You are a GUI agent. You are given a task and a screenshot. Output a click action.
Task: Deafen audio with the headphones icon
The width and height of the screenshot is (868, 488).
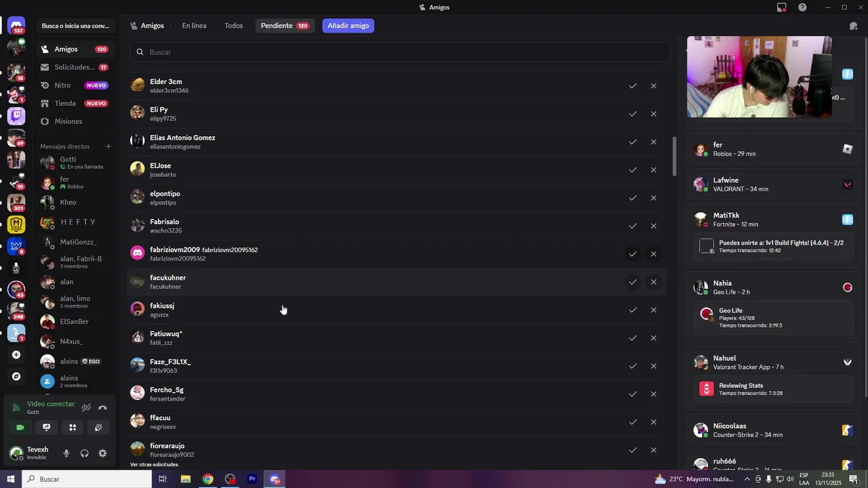tap(85, 453)
